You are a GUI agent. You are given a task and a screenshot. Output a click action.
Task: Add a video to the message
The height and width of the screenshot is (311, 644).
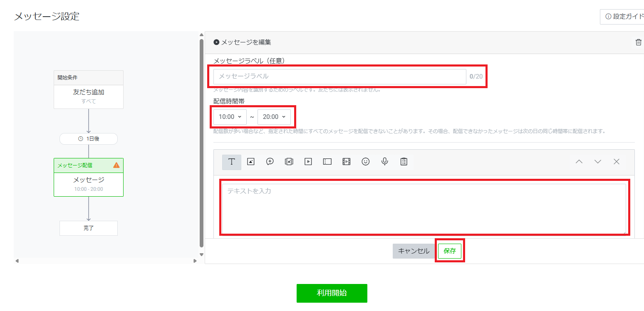click(x=308, y=162)
